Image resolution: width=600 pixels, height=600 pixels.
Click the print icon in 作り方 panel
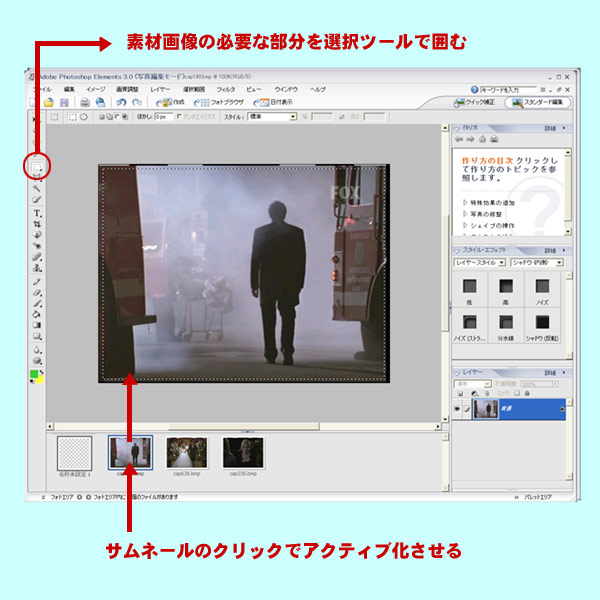494,139
